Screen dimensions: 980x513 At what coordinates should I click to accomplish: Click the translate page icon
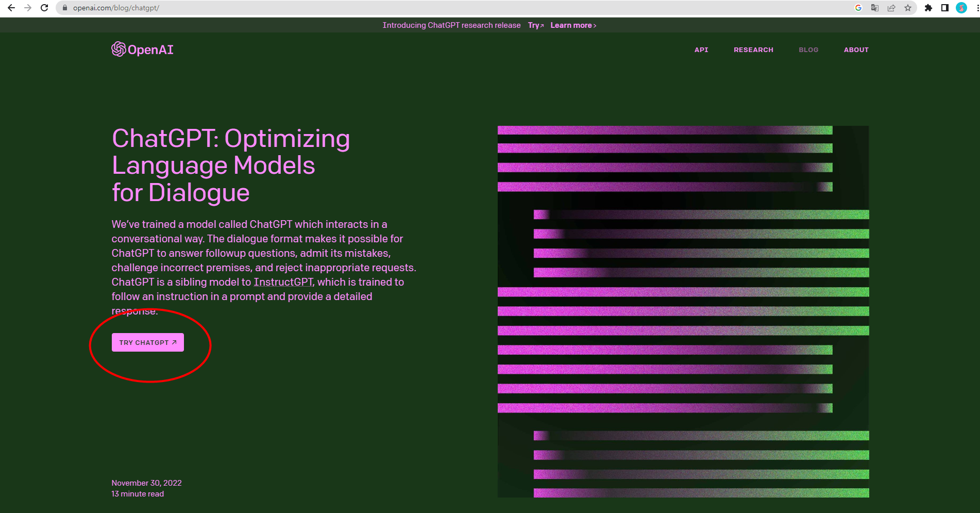(875, 8)
